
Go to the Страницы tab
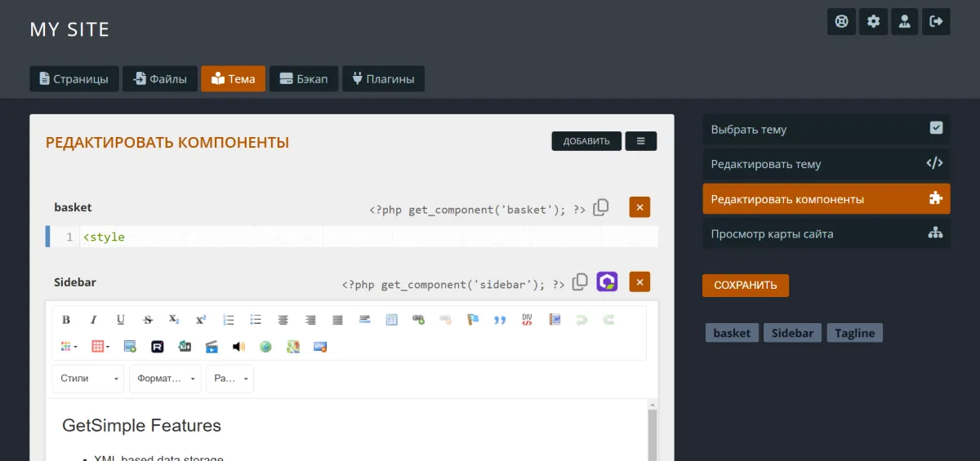(x=74, y=79)
